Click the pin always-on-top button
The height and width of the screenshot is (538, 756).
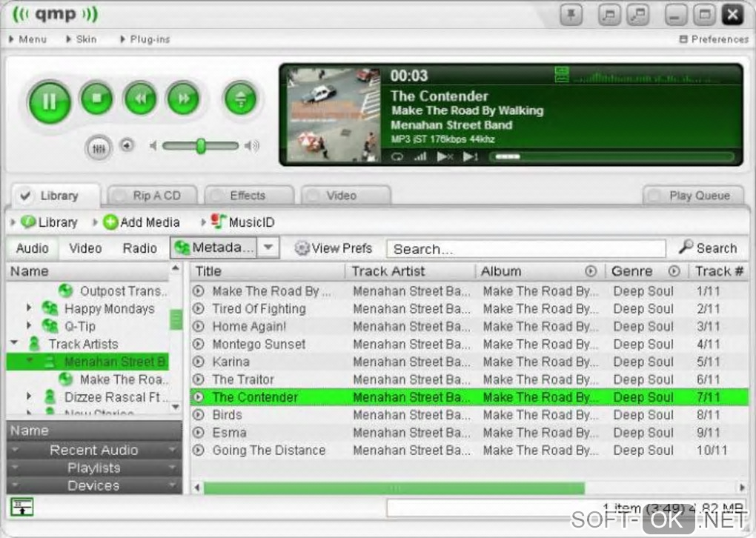(x=571, y=15)
